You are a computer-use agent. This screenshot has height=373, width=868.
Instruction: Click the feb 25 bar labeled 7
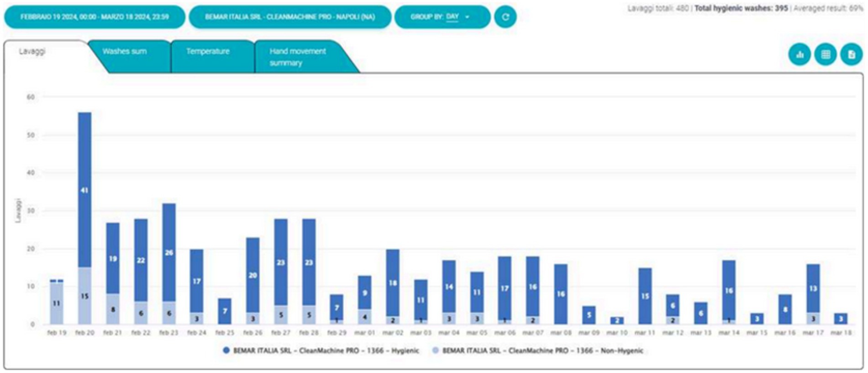[x=225, y=311]
